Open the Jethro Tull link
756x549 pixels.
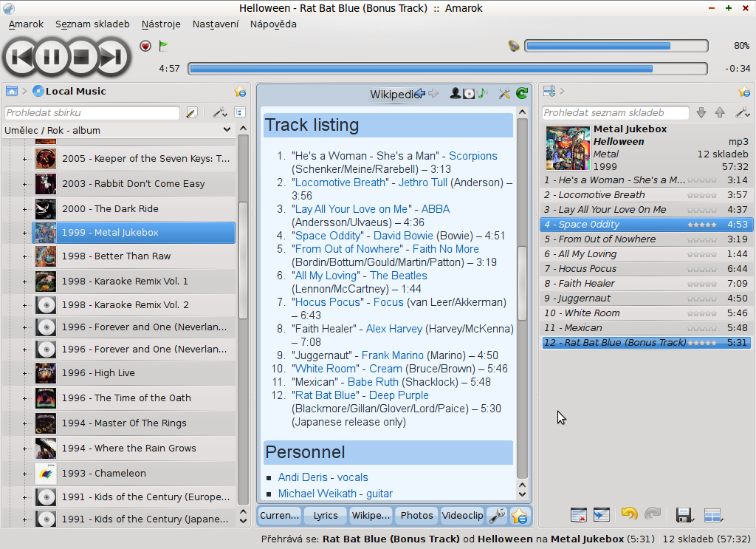(423, 183)
